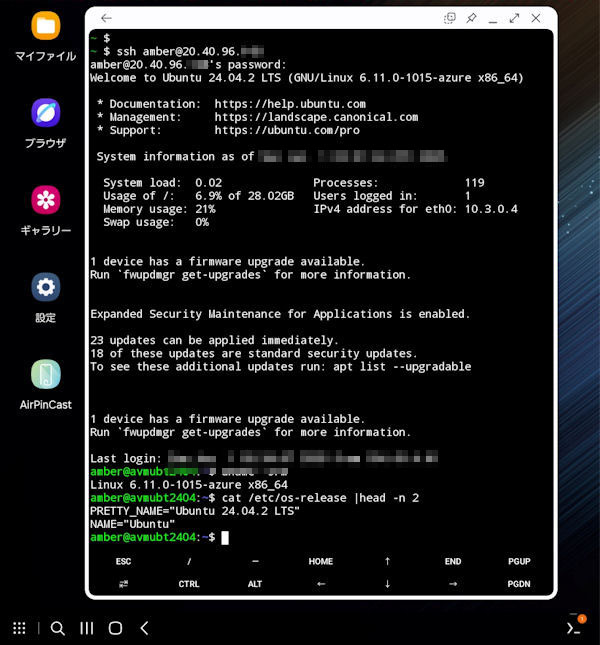Image resolution: width=600 pixels, height=645 pixels.
Task: Open search from the taskbar magnifier
Action: pyautogui.click(x=58, y=628)
